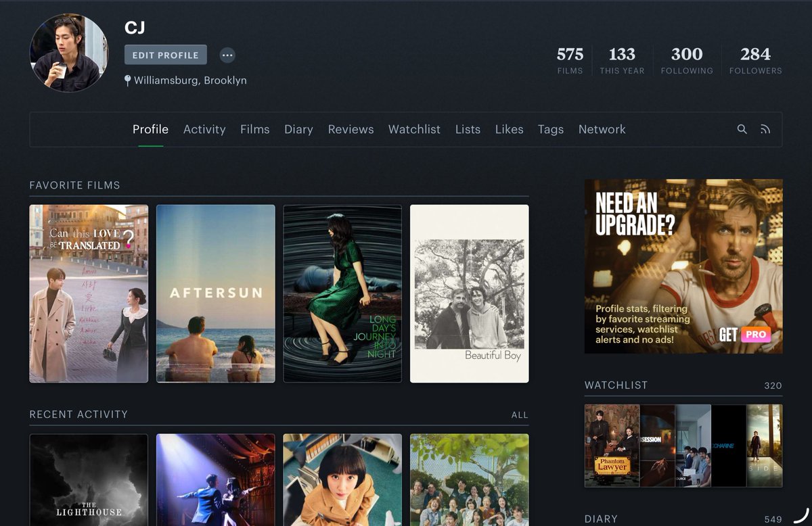This screenshot has width=812, height=526.
Task: Go to the Diary tab
Action: click(298, 129)
